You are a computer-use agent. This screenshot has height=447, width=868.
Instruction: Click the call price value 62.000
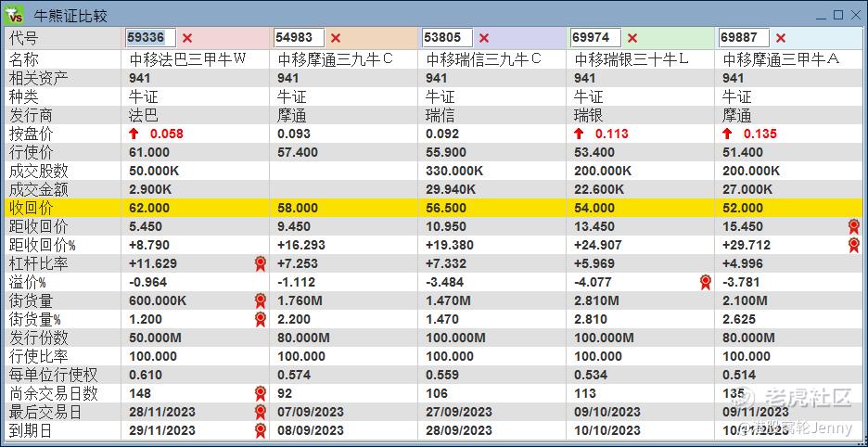point(149,209)
